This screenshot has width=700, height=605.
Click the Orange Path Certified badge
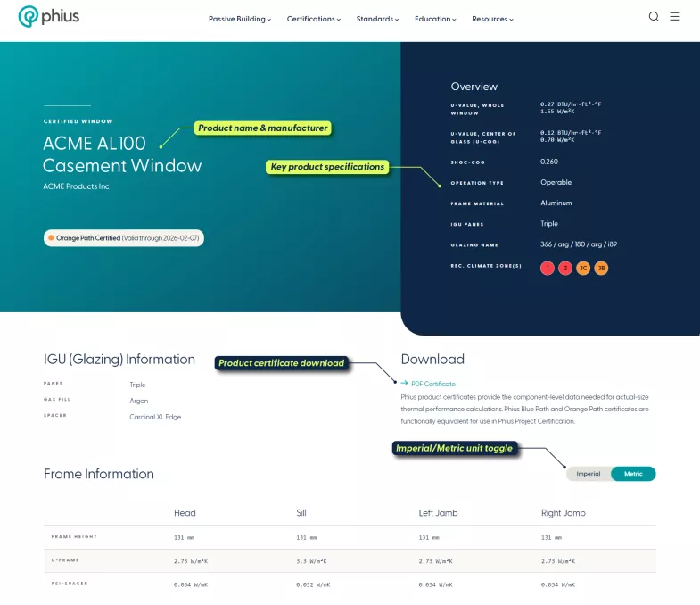click(124, 238)
